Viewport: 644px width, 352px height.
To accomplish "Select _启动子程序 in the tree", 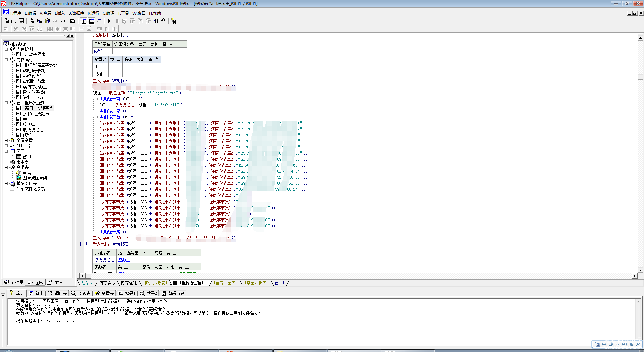I will 34,54.
